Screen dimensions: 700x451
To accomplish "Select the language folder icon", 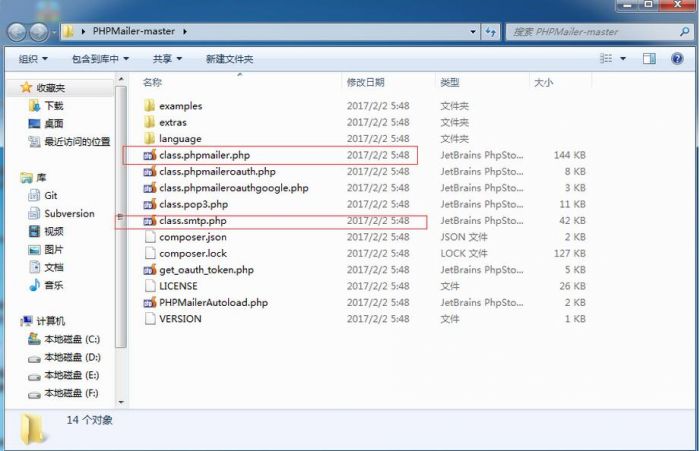I will point(150,138).
